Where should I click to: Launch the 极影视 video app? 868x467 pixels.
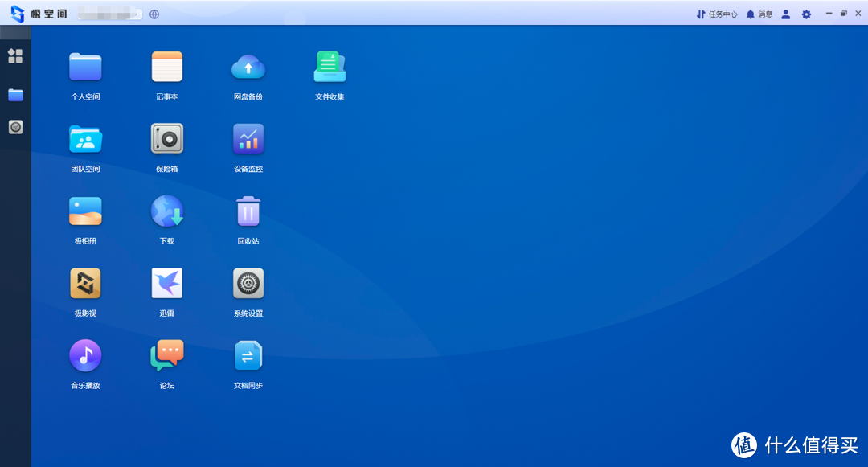tap(85, 284)
